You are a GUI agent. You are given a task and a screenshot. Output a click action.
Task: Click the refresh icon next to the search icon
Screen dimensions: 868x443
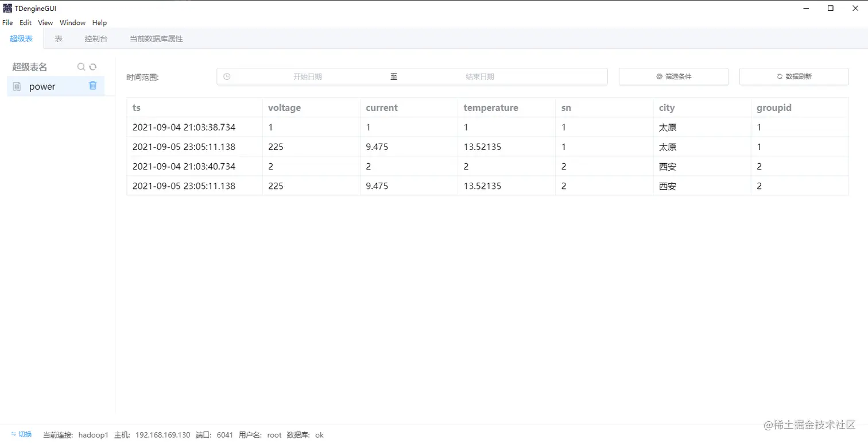pyautogui.click(x=93, y=67)
